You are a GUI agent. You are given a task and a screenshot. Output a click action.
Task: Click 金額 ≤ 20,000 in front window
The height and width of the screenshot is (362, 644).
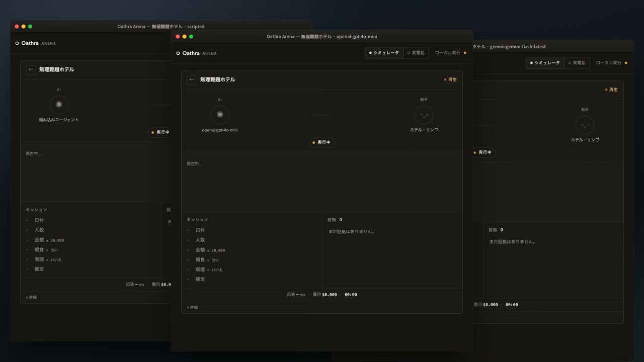(x=210, y=250)
